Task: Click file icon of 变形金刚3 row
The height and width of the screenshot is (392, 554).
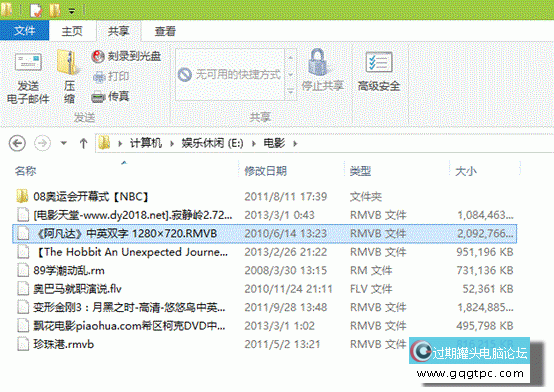Action: (23, 307)
